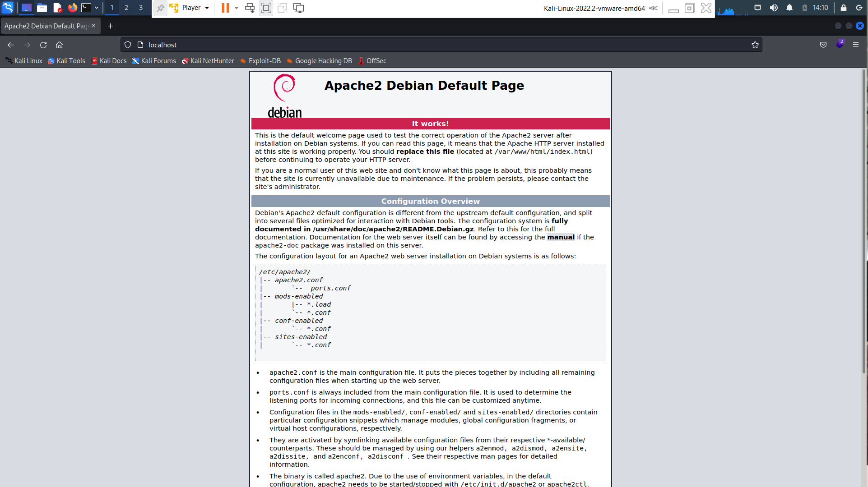Click the VMware cycle multiple monitors icon
Image resolution: width=868 pixels, height=487 pixels.
pyautogui.click(x=298, y=8)
